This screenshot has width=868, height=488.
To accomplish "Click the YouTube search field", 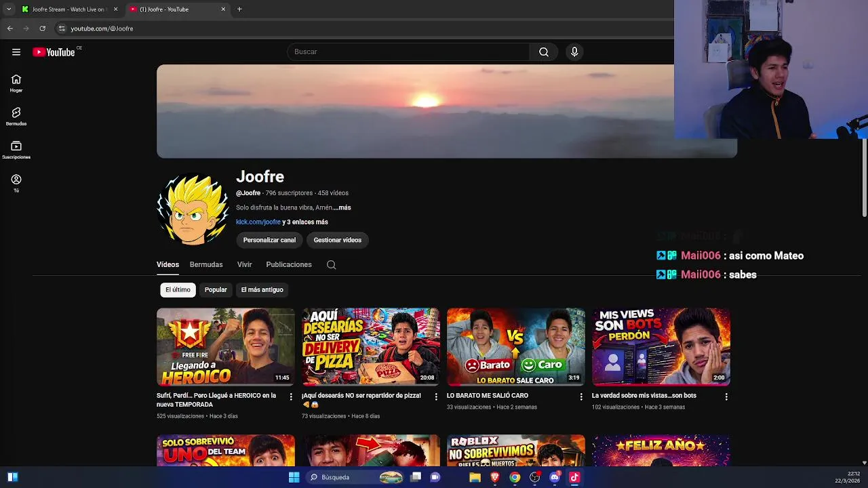I will (x=408, y=52).
